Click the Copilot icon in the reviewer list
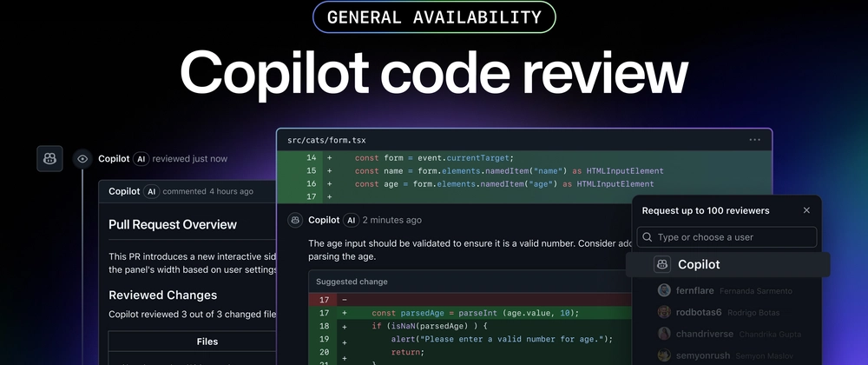 662,265
